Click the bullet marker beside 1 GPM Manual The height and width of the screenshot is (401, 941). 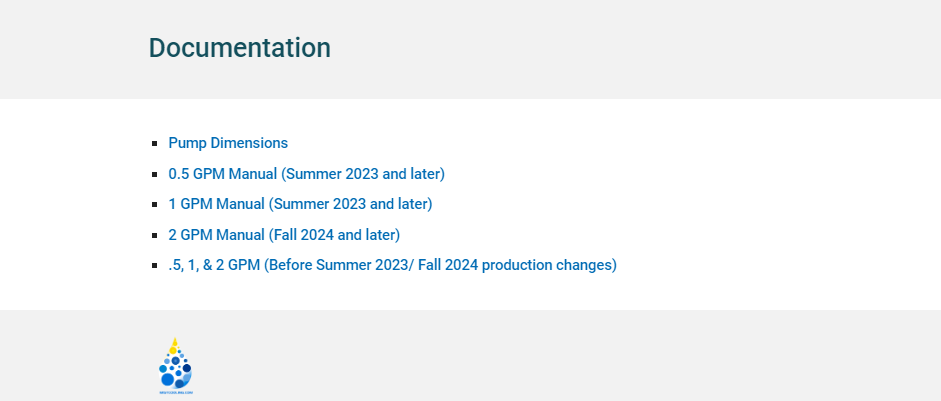(x=155, y=205)
